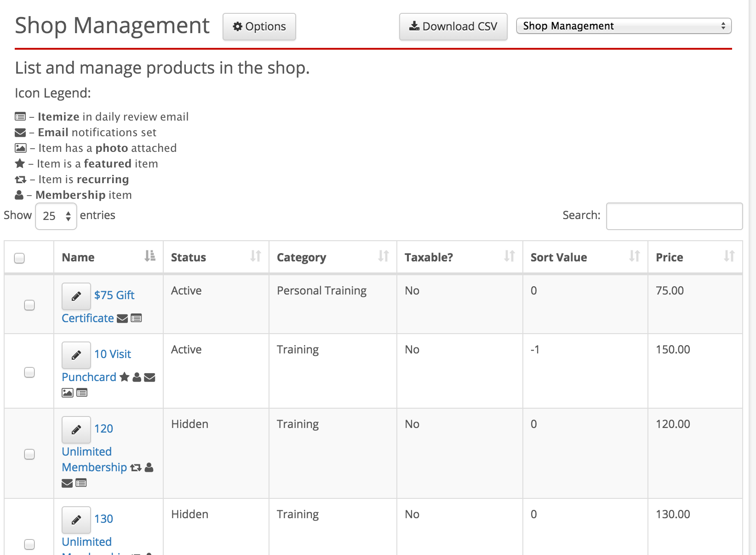The image size is (756, 555).
Task: Open the Options settings button
Action: (259, 26)
